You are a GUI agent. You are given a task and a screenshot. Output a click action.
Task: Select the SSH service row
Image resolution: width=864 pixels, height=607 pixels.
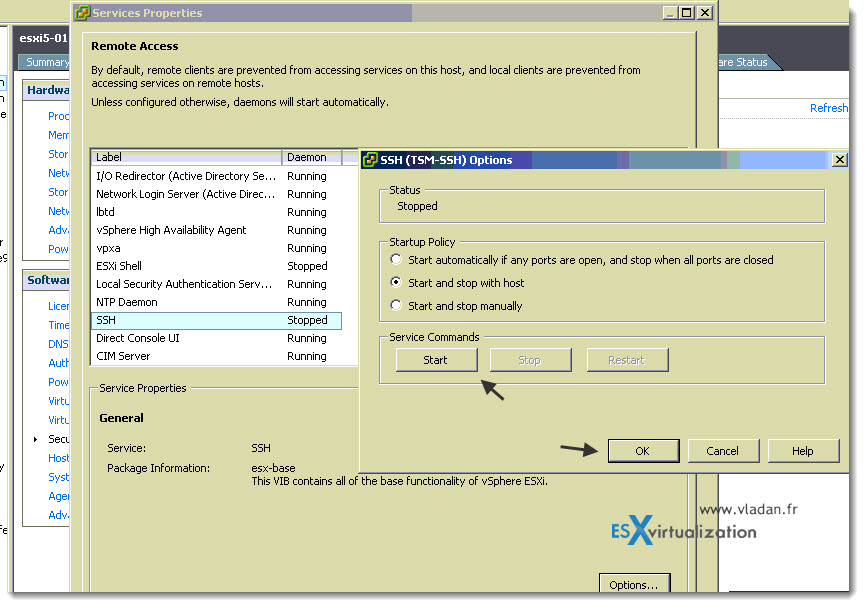[217, 321]
